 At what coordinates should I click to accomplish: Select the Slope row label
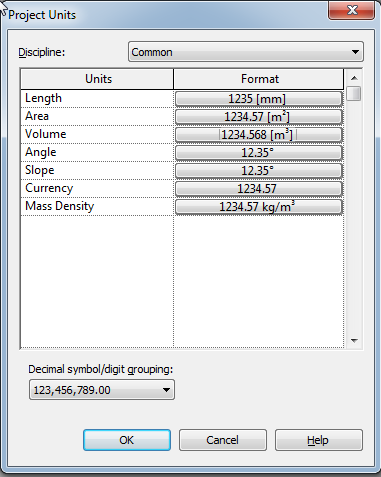40,170
